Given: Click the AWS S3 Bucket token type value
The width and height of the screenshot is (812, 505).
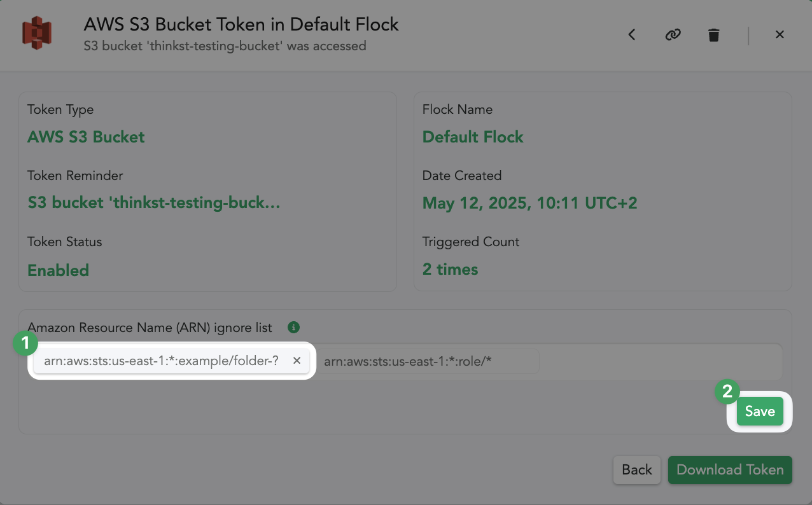Looking at the screenshot, I should coord(86,137).
